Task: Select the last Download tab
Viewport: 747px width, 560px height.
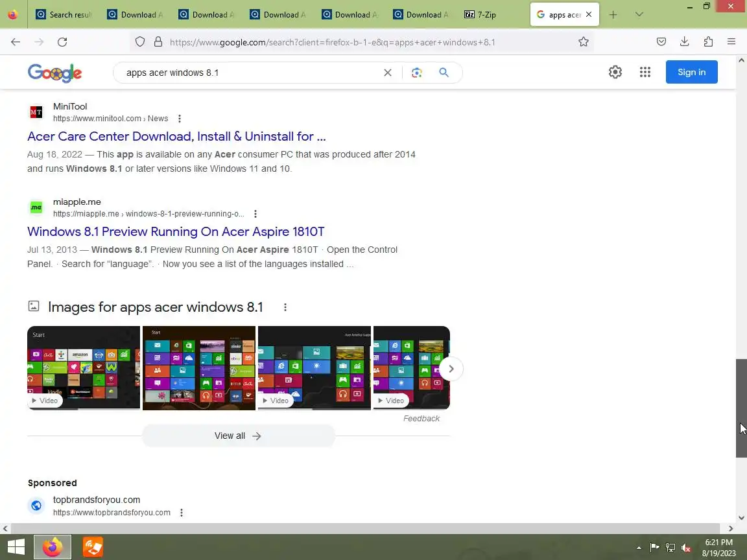Action: click(421, 15)
